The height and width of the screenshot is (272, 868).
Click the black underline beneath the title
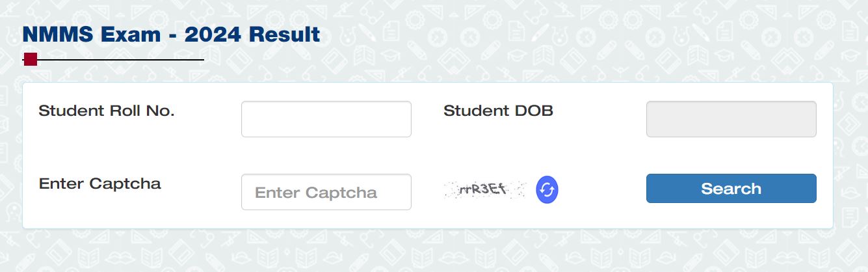coord(120,60)
